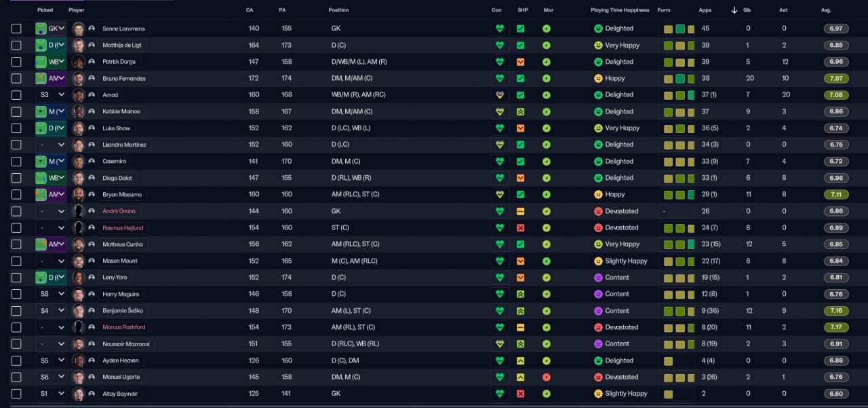
Task: Tick the checkbox for Altay Bayindir
Action: pyautogui.click(x=16, y=394)
